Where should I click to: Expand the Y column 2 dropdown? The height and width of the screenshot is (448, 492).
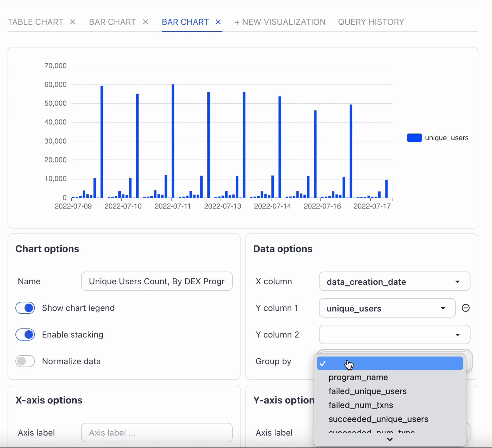pos(394,335)
